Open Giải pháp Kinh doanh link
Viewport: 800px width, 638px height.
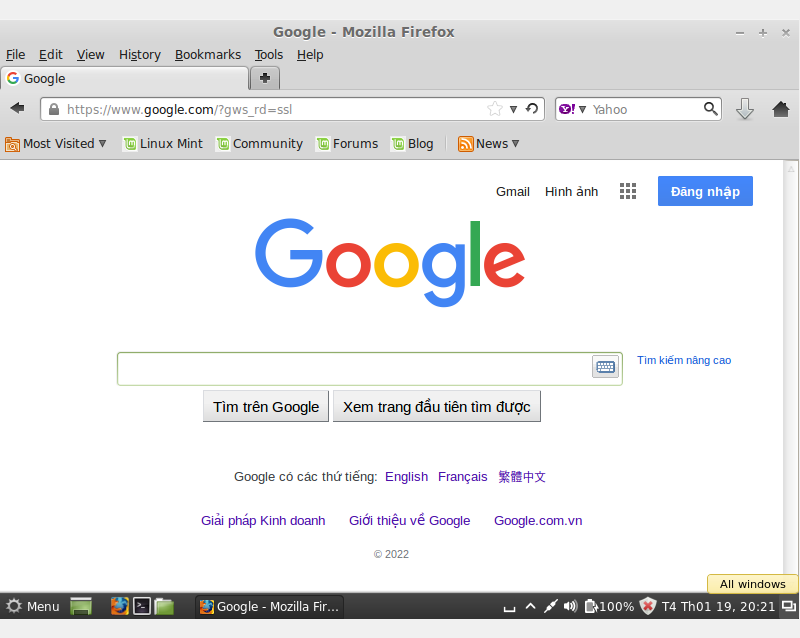point(263,521)
